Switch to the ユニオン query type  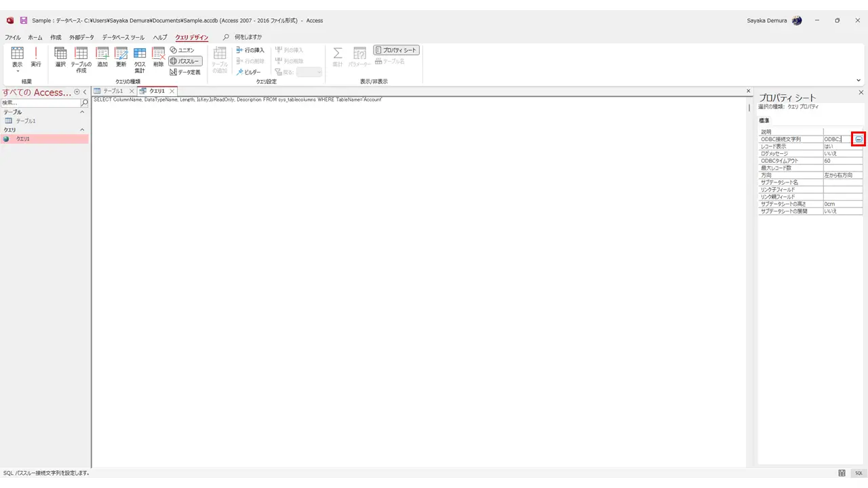point(182,50)
